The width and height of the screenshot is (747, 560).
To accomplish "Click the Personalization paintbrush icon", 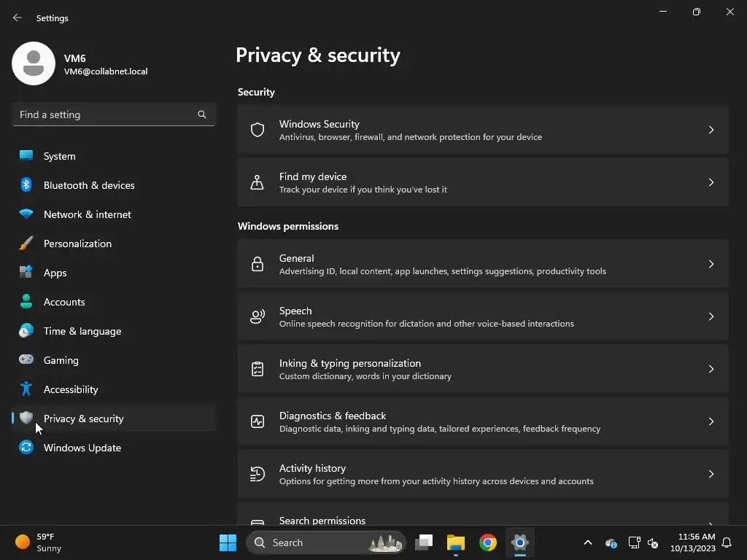I will click(x=26, y=243).
